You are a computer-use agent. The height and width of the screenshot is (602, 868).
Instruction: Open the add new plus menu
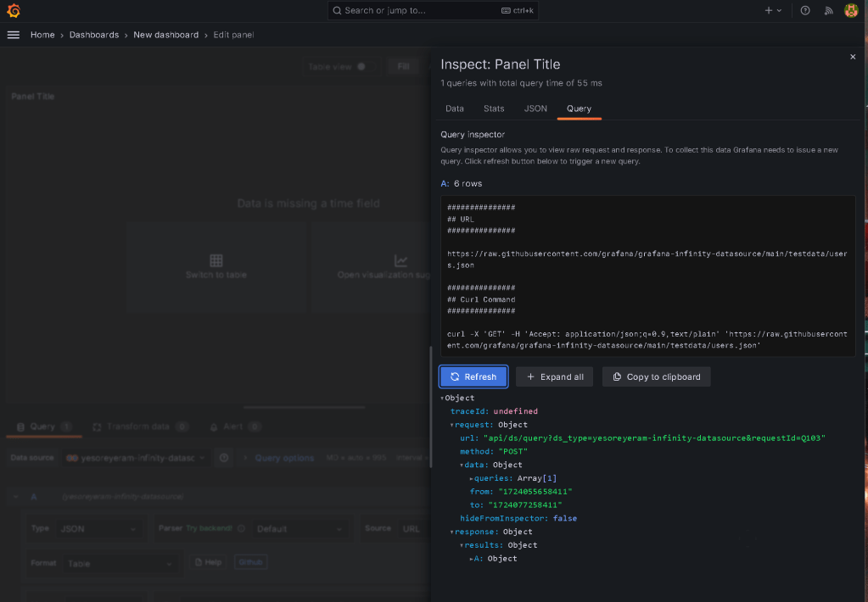(x=773, y=10)
